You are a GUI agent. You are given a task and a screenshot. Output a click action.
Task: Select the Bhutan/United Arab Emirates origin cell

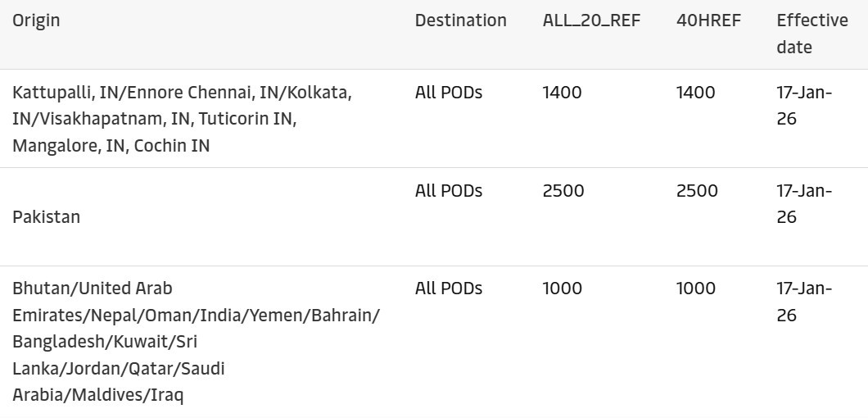pos(195,342)
